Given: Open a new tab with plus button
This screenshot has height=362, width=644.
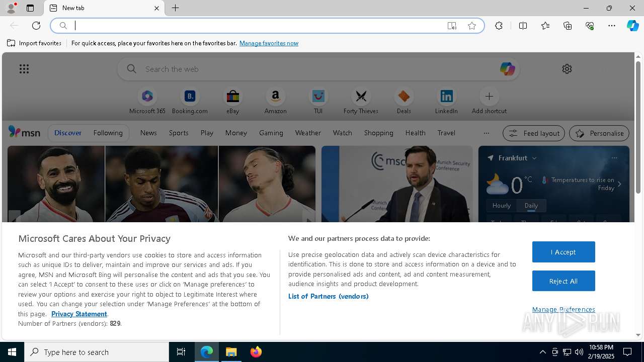Looking at the screenshot, I should point(176,8).
